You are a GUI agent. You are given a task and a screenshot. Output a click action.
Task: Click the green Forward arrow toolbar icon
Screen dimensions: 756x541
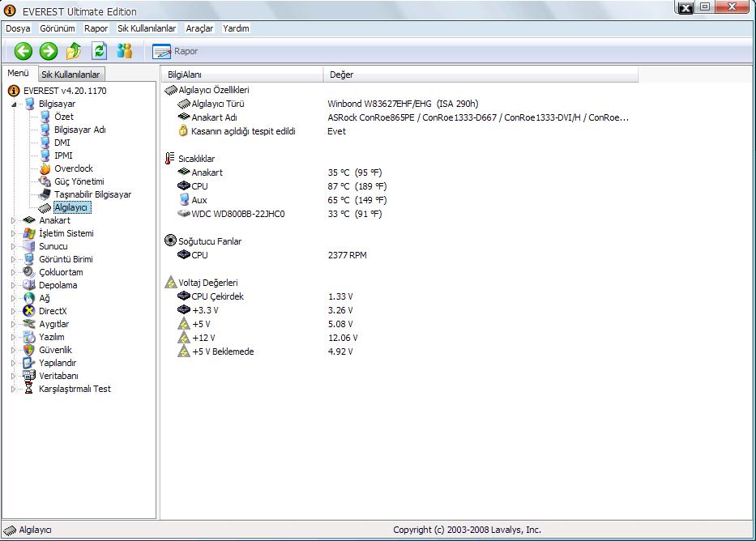(x=49, y=51)
